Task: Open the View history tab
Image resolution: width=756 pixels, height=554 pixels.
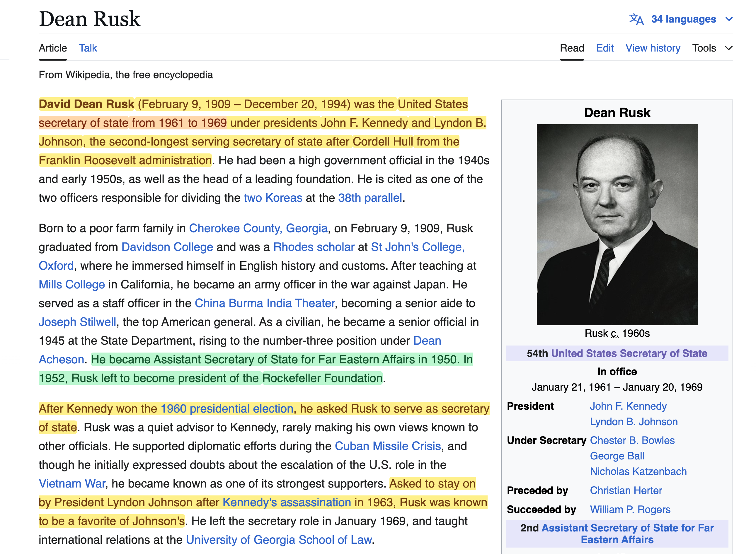Action: point(653,48)
